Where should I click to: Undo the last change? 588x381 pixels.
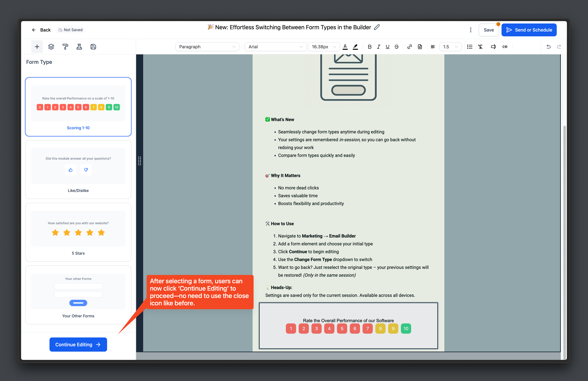549,47
